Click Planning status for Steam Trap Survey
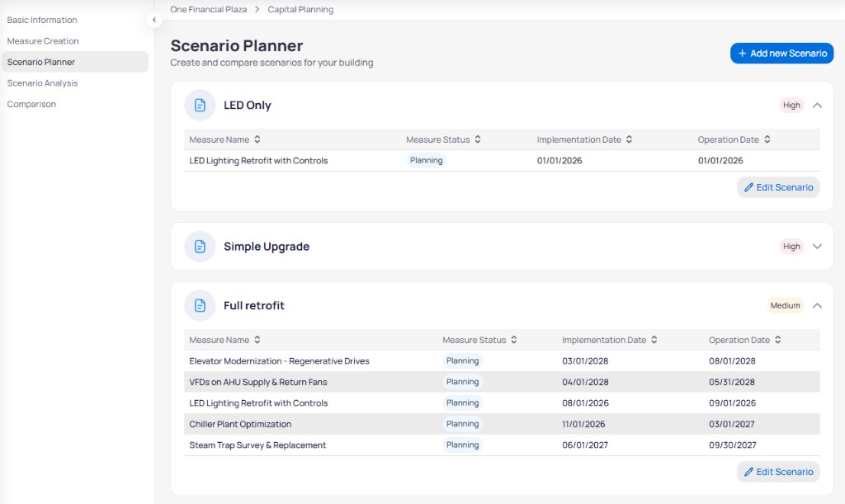The height and width of the screenshot is (504, 845). click(462, 445)
